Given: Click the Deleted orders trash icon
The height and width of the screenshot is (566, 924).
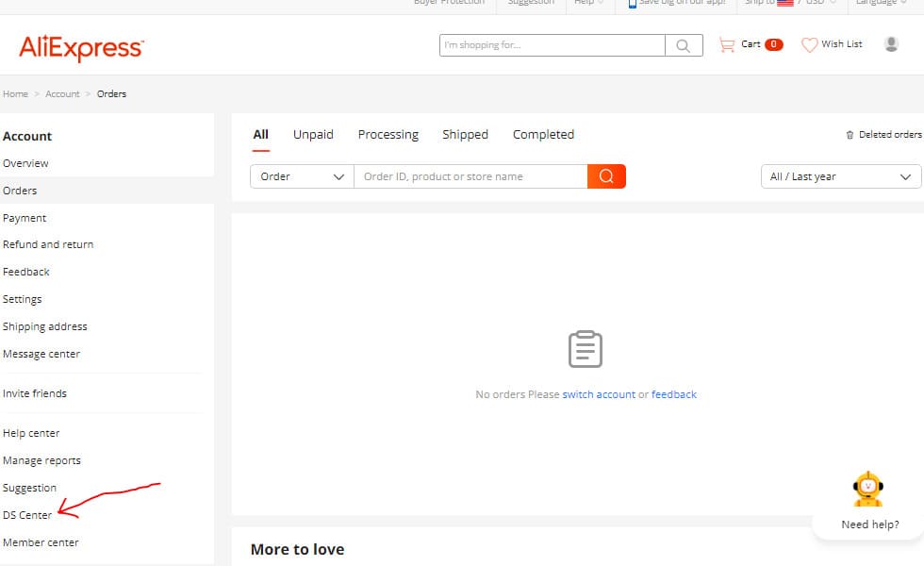Looking at the screenshot, I should pos(850,135).
